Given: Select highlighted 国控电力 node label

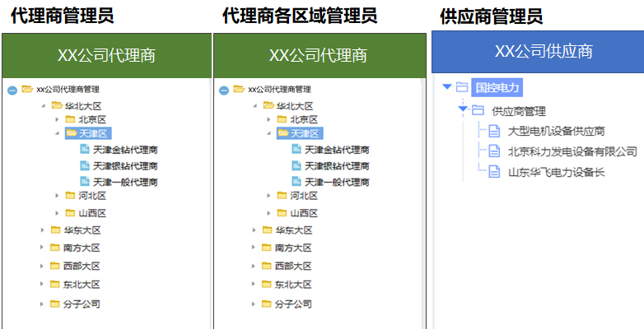Looking at the screenshot, I should (x=497, y=87).
